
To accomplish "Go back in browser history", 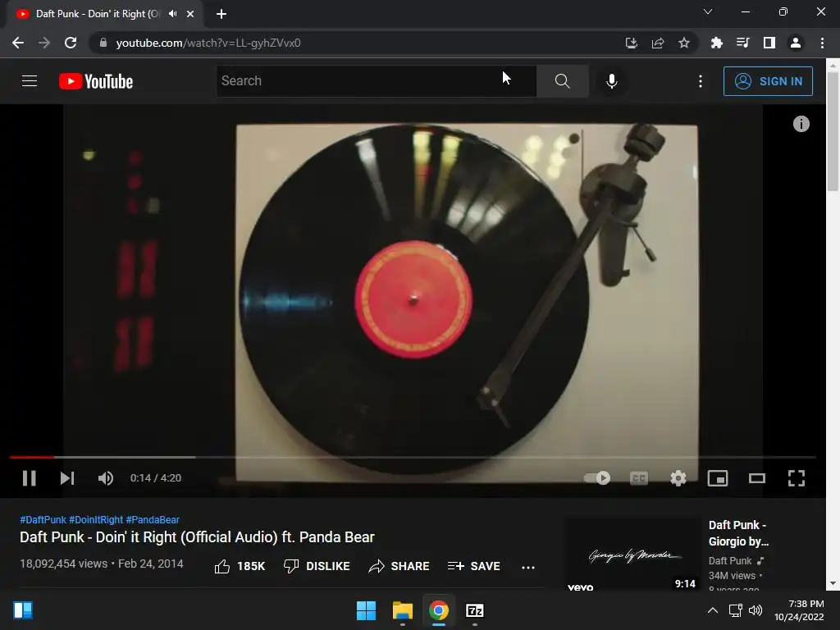I will tap(18, 43).
